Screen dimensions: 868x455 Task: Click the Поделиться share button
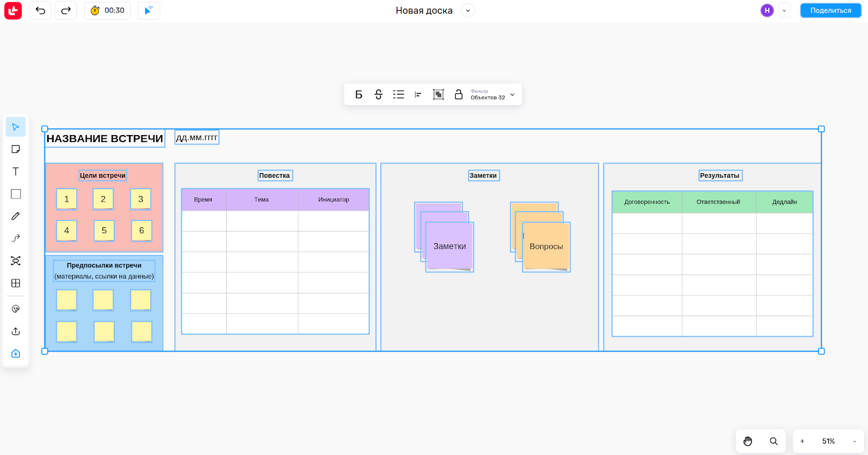(x=831, y=10)
